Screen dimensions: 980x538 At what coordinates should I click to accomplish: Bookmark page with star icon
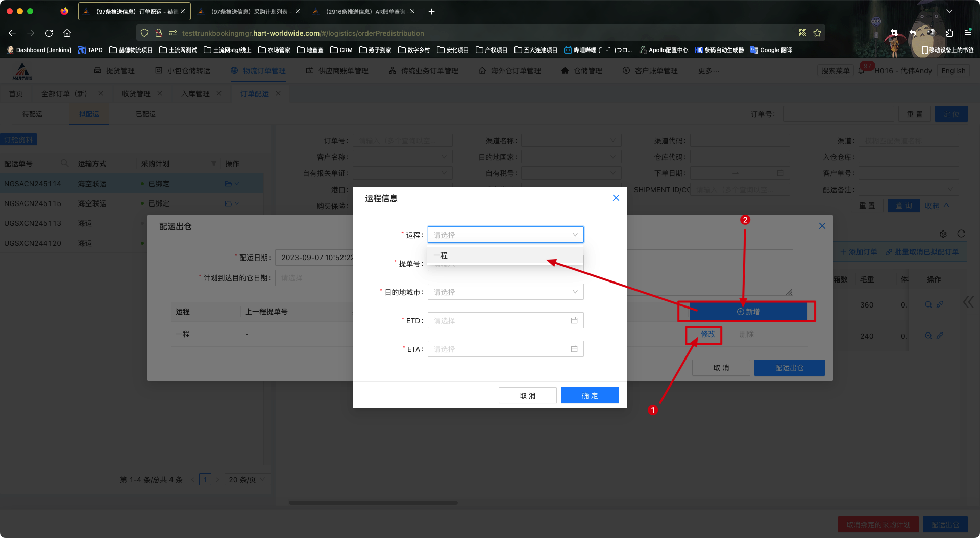[x=817, y=33]
